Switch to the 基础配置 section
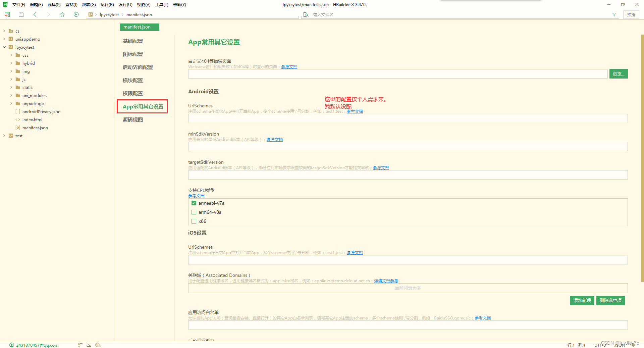 (133, 41)
